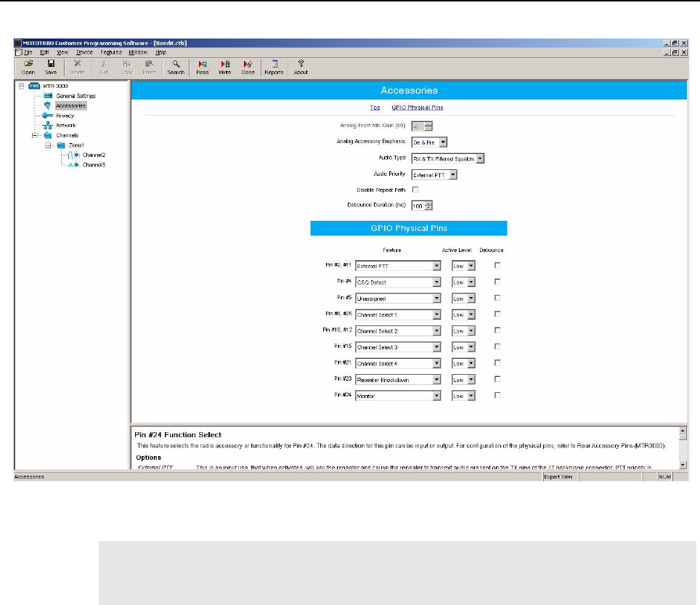Click help pane scrollbar up arrow

click(683, 431)
